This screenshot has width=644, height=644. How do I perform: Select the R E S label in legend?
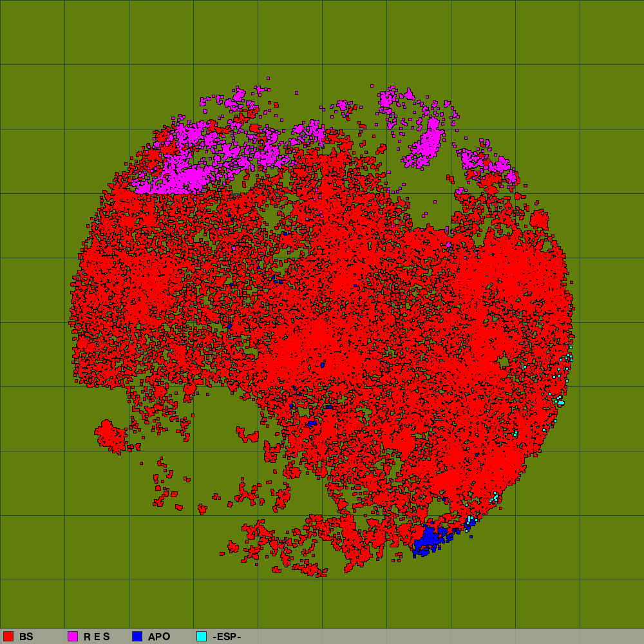[97, 637]
